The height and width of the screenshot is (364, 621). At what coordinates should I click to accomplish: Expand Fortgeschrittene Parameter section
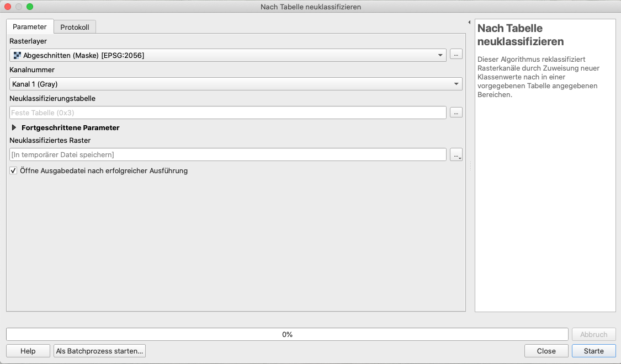tap(14, 127)
